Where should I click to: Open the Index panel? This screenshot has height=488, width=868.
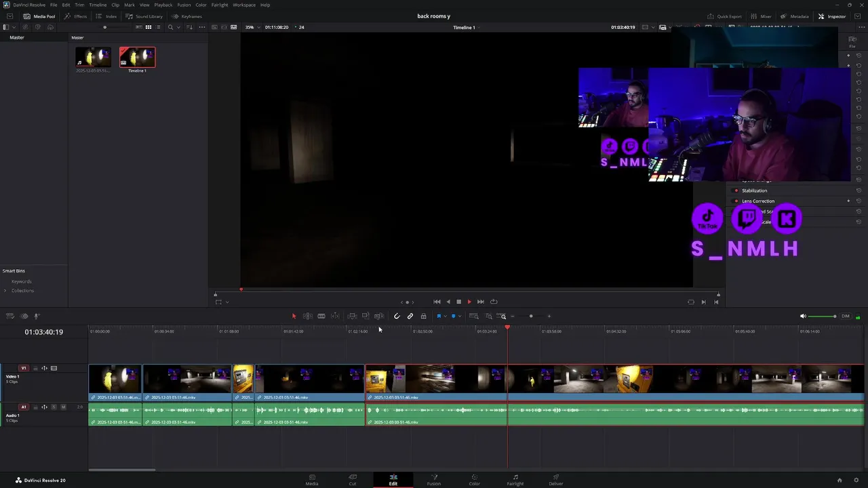[106, 16]
